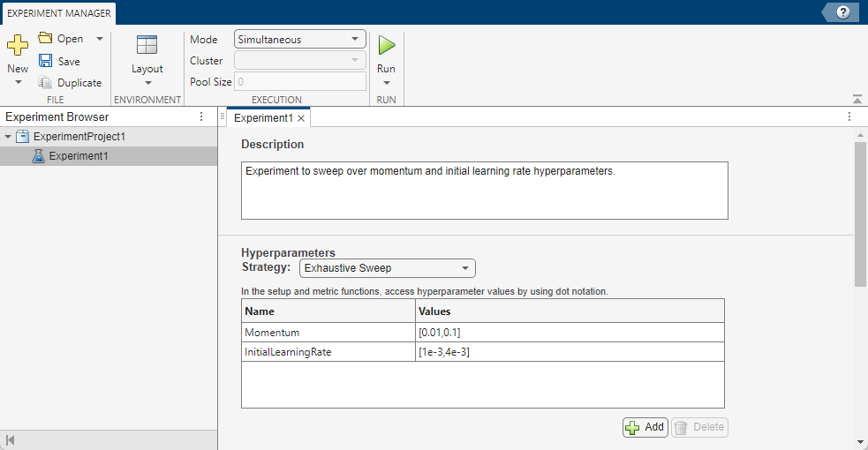Expand the arrow next to Open
868x450 pixels.
point(100,39)
